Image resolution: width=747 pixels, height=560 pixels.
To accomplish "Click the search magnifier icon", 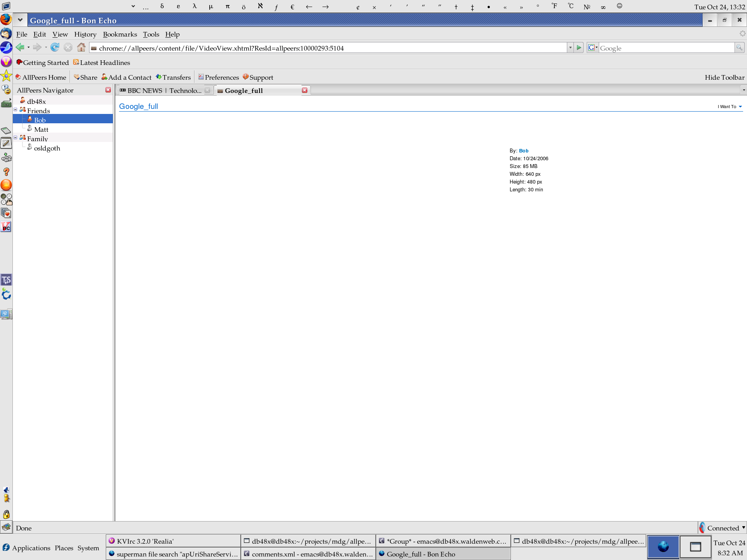I will click(739, 47).
